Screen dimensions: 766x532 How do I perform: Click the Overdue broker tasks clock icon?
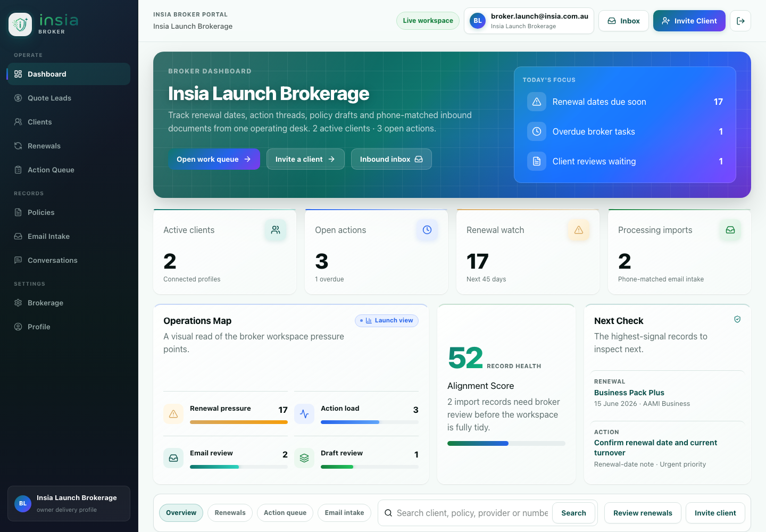(x=537, y=131)
